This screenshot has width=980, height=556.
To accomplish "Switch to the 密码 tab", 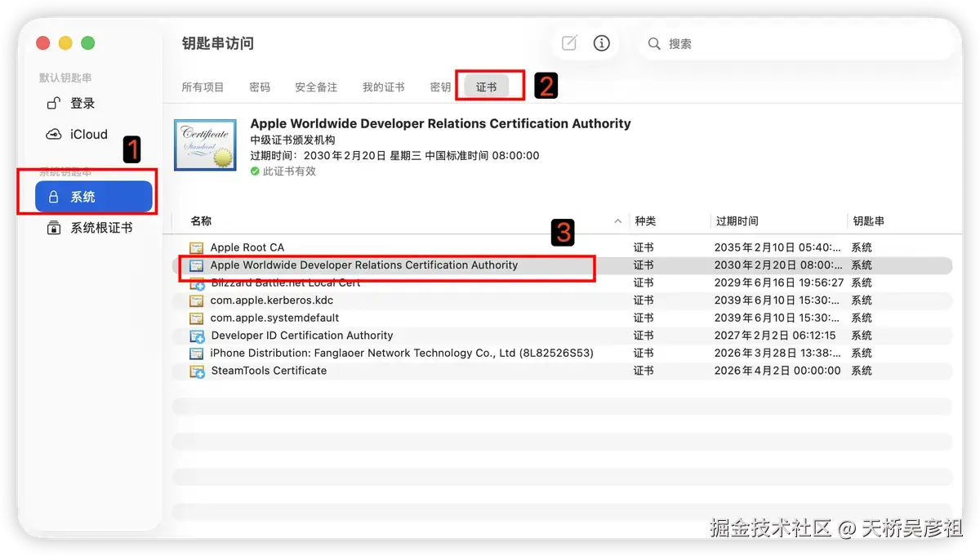I will pyautogui.click(x=260, y=87).
